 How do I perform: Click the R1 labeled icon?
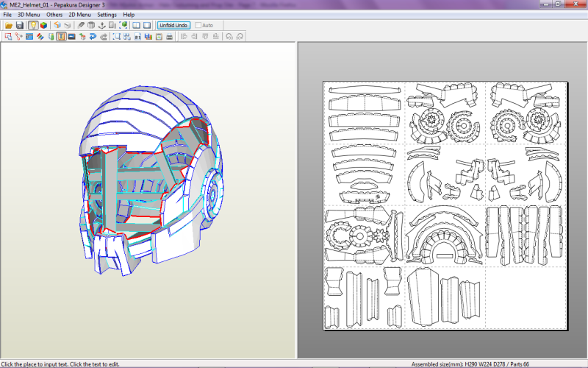click(137, 36)
